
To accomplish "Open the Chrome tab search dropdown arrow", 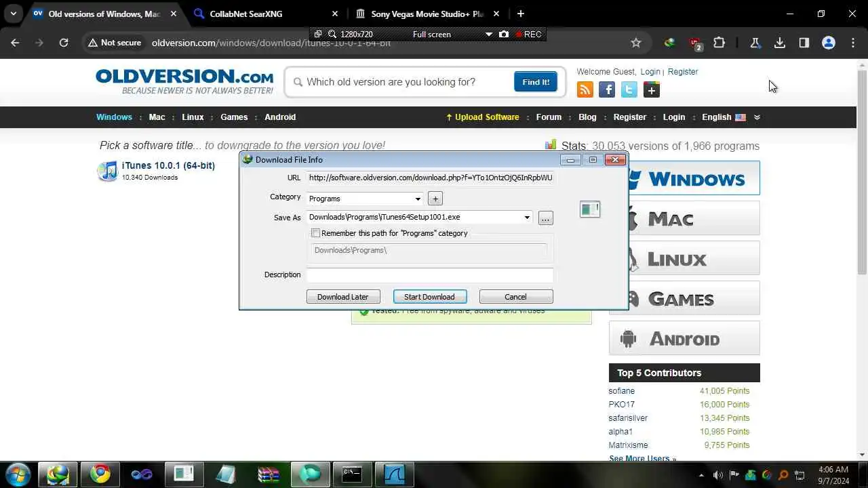I will point(13,14).
